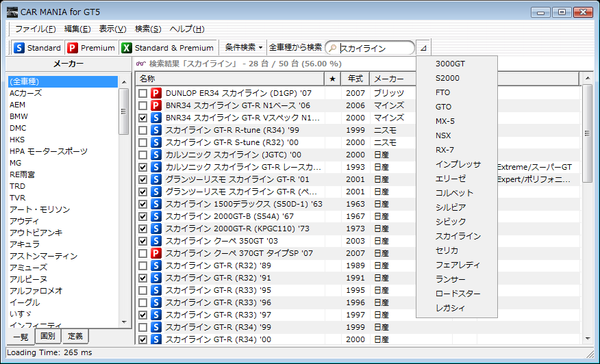Uncheck スカイライン GT-R (R33) '97 checkbox
The image size is (600, 364).
tap(142, 315)
